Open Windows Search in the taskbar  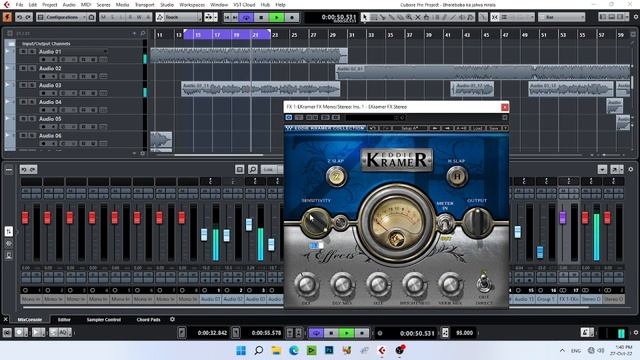[x=259, y=350]
